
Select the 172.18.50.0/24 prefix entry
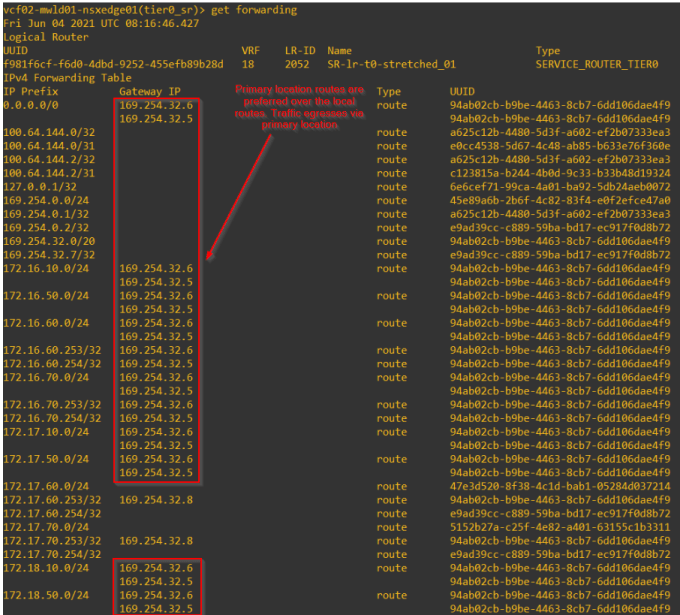[46, 595]
